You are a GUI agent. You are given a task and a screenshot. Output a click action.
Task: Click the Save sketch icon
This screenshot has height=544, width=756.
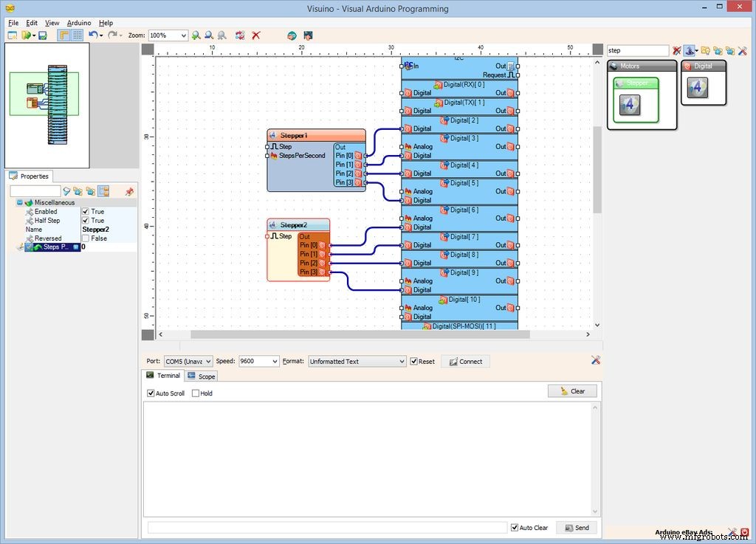pos(41,35)
